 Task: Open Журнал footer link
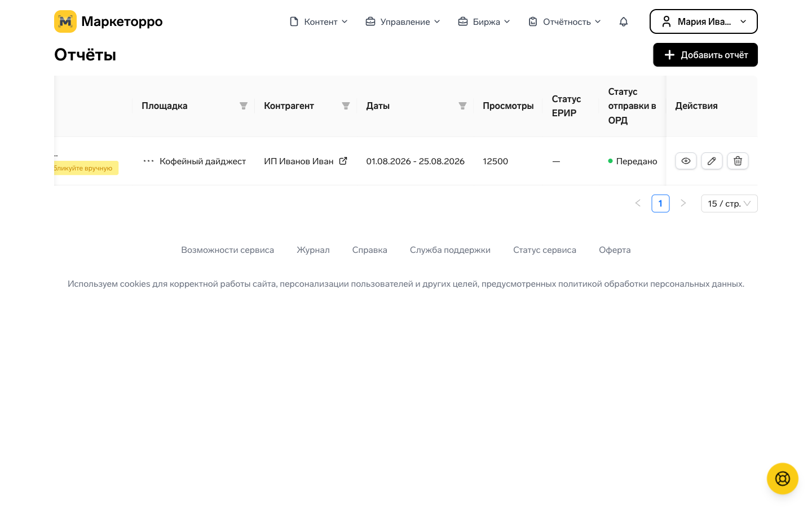313,250
